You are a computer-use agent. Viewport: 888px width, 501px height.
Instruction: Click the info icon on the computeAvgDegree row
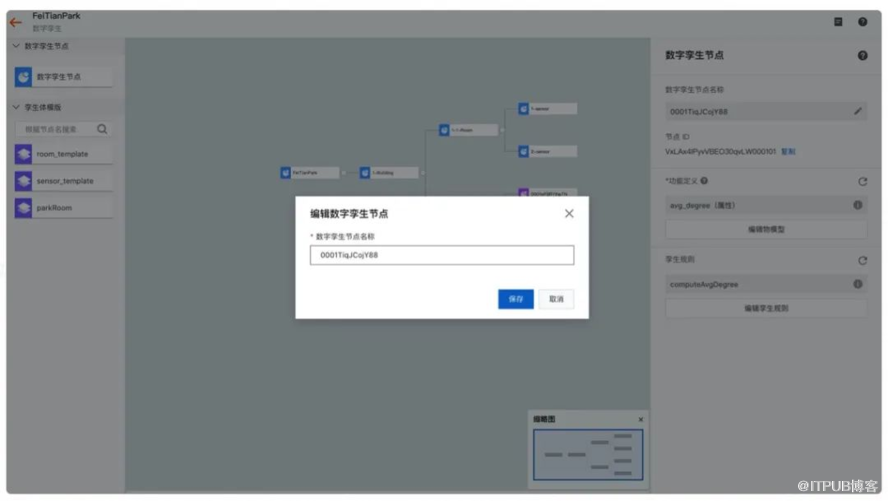[857, 284]
